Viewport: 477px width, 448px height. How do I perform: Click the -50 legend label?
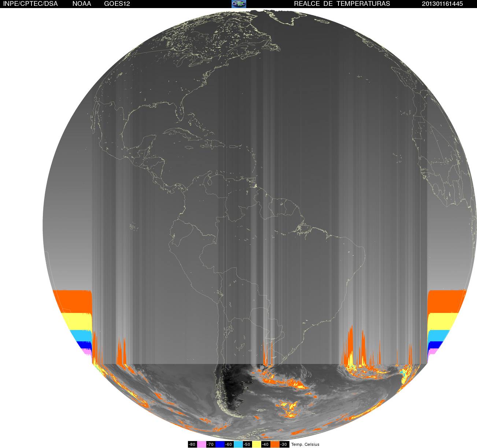pyautogui.click(x=247, y=444)
